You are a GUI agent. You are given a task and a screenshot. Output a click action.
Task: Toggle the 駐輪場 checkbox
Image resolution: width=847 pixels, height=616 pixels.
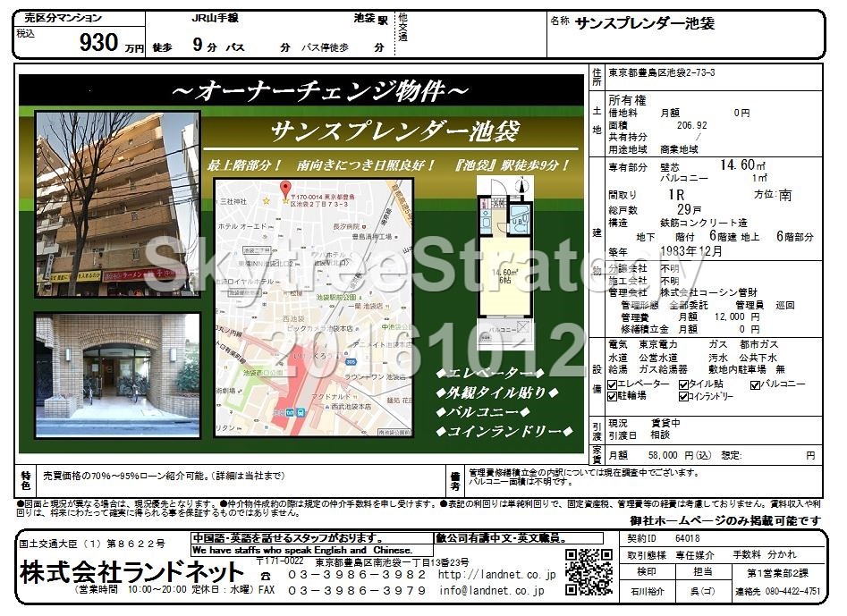[x=613, y=397]
